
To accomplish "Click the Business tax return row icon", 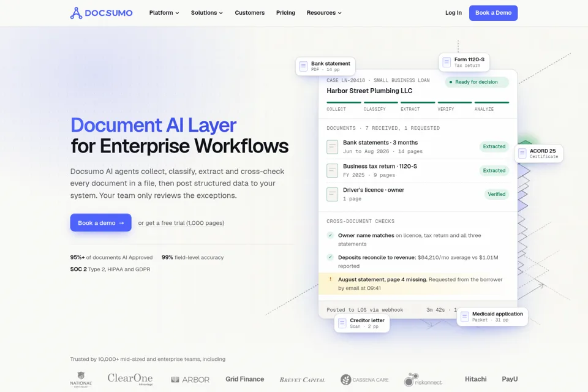I will [x=332, y=170].
